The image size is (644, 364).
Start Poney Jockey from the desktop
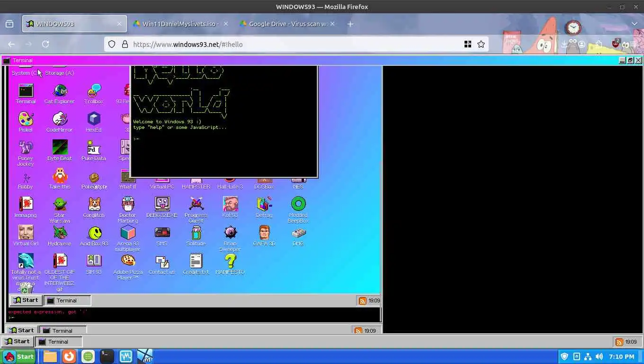pos(26,153)
